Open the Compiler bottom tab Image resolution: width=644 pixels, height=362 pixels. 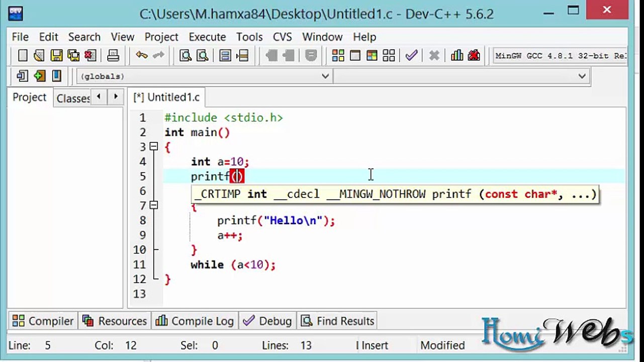coord(43,321)
